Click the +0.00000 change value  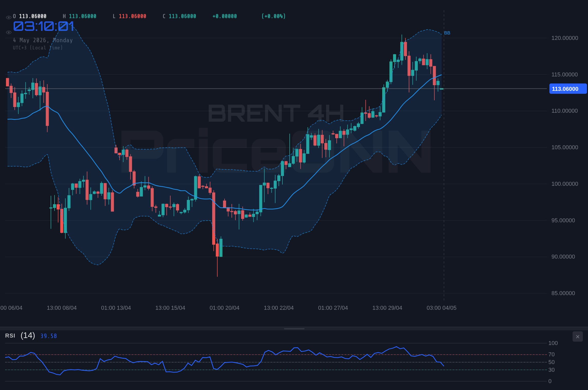click(x=225, y=16)
